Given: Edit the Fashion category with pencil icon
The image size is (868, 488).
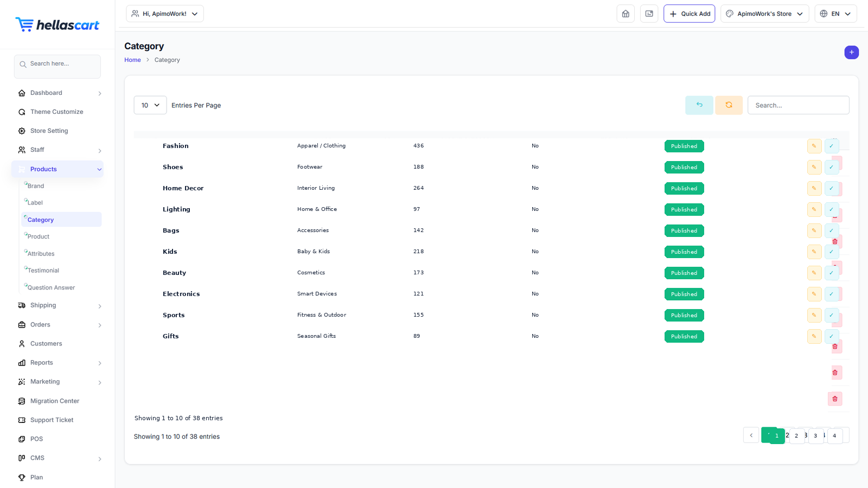Looking at the screenshot, I should click(814, 146).
